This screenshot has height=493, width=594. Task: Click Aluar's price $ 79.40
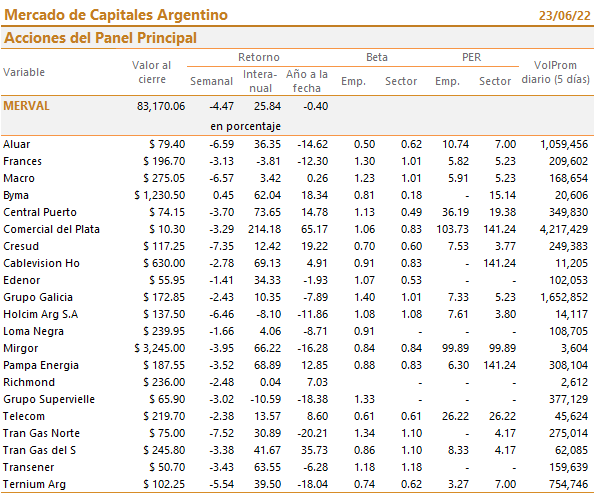pos(167,144)
